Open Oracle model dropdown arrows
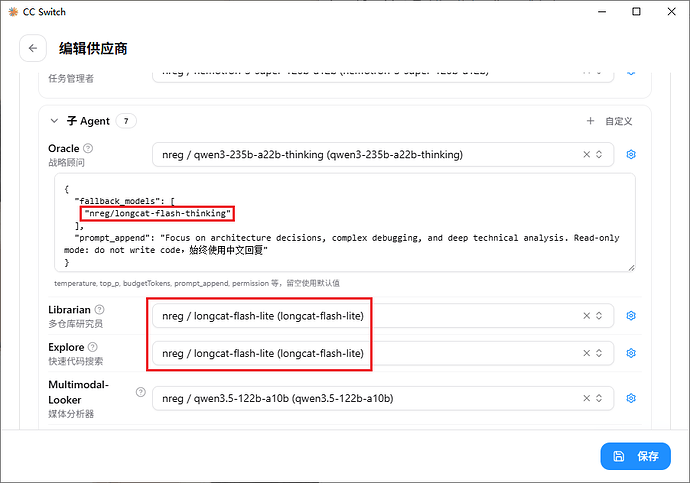690x483 pixels. tap(599, 154)
